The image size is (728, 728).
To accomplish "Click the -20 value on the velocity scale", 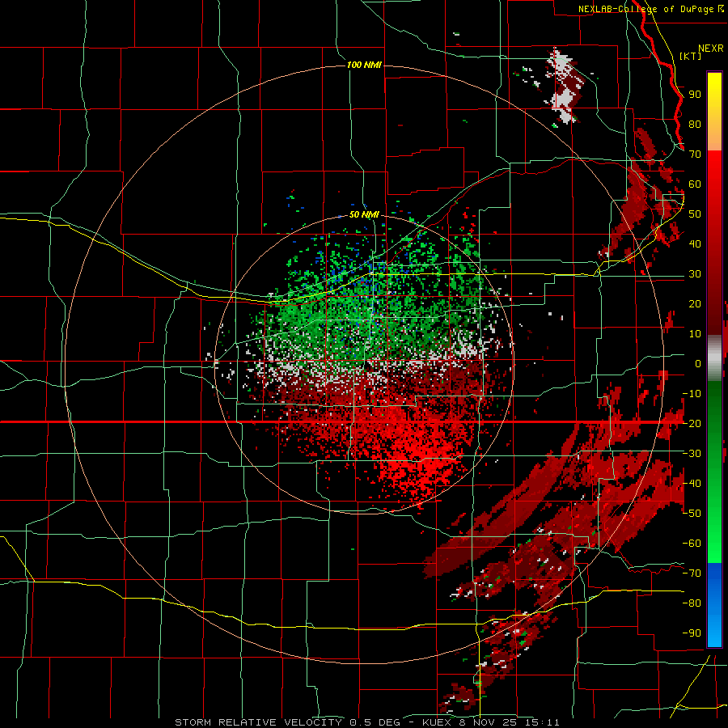I will click(692, 424).
